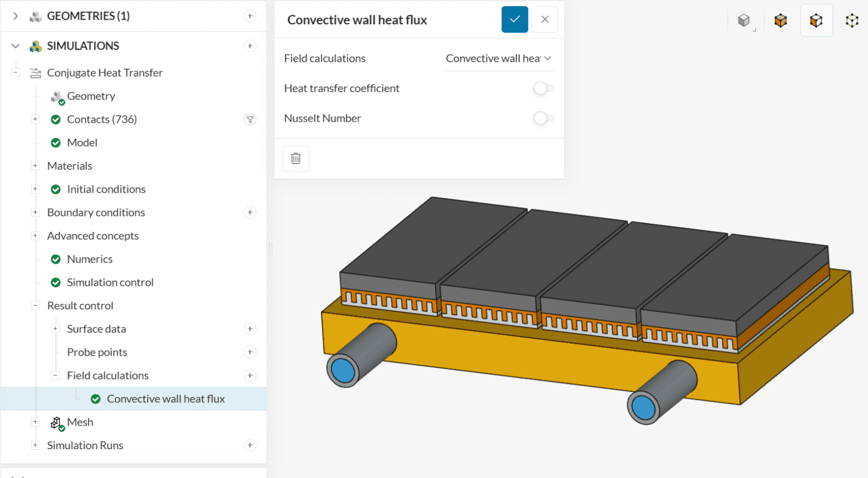Select the wireframe view cube icon
The height and width of the screenshot is (478, 868).
(852, 21)
